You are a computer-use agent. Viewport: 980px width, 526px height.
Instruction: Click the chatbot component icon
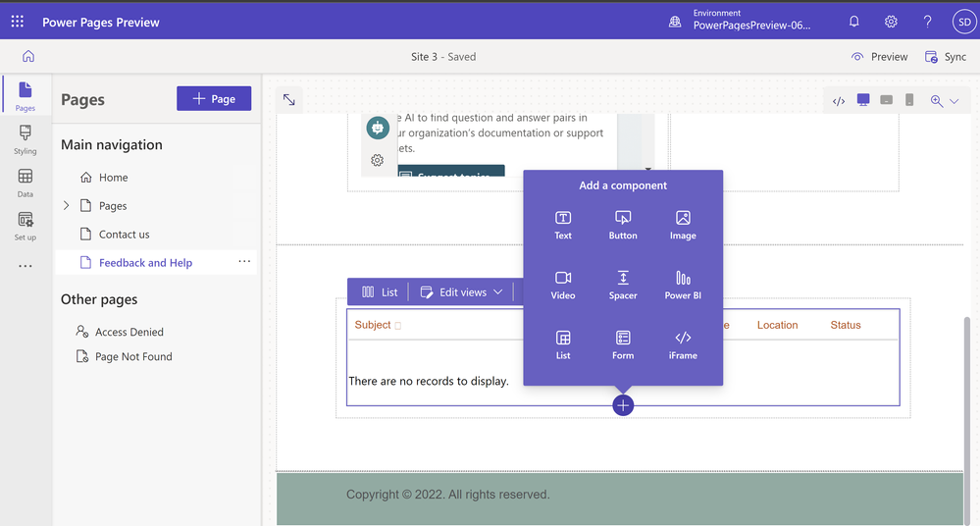click(378, 129)
